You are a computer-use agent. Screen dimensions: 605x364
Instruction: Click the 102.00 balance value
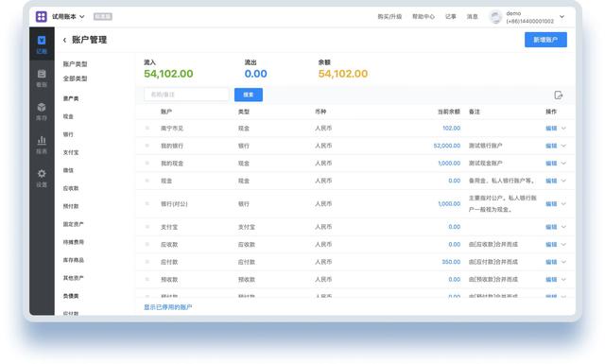pos(452,129)
